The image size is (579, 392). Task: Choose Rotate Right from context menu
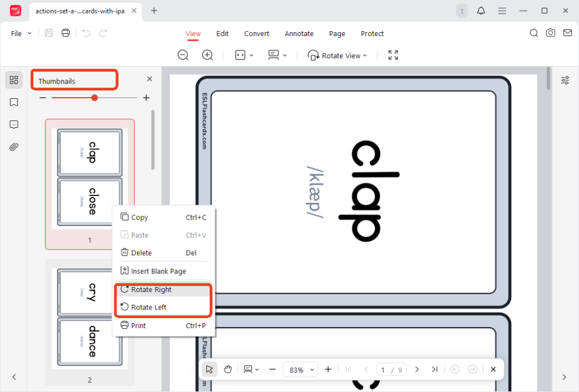click(163, 290)
